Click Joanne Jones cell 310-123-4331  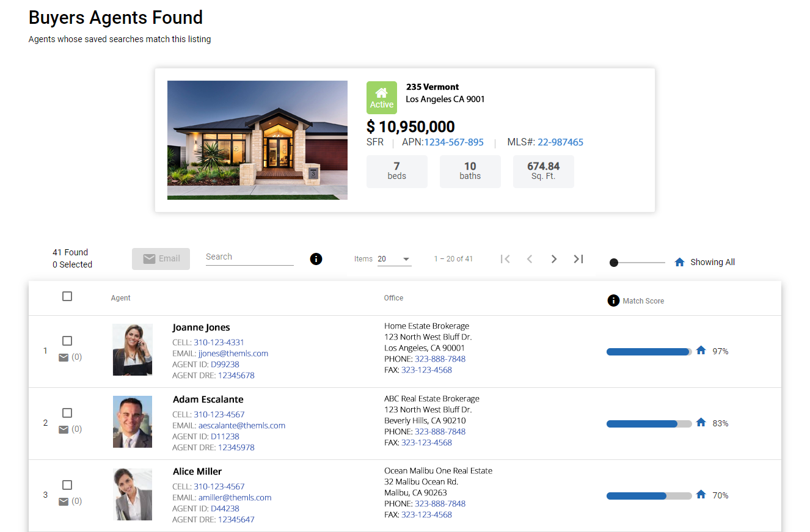click(219, 343)
